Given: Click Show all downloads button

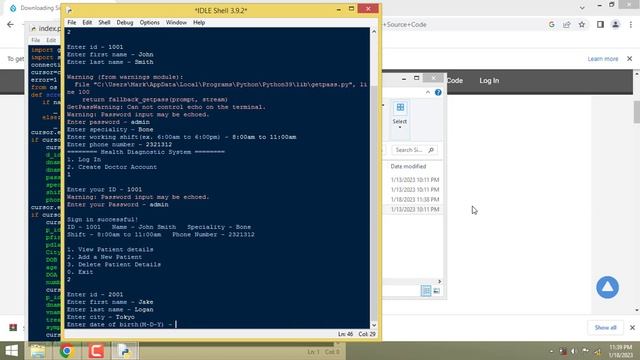Looking at the screenshot, I should (605, 327).
